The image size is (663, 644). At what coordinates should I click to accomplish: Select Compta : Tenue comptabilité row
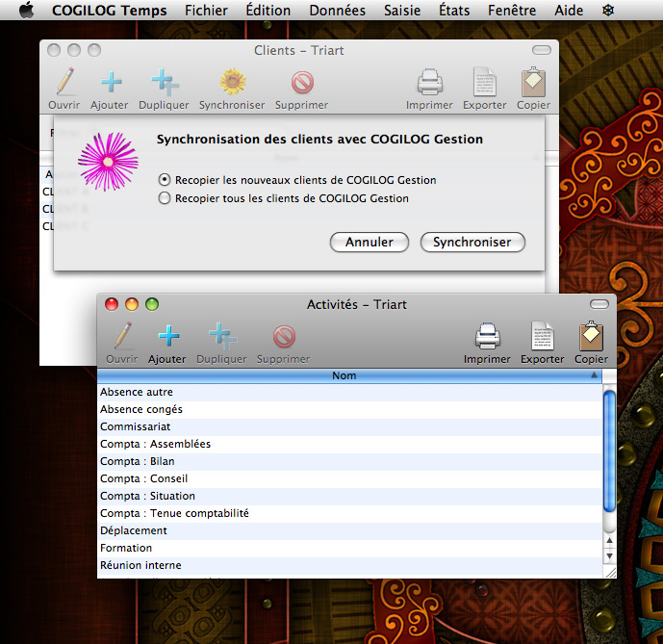pos(349,514)
